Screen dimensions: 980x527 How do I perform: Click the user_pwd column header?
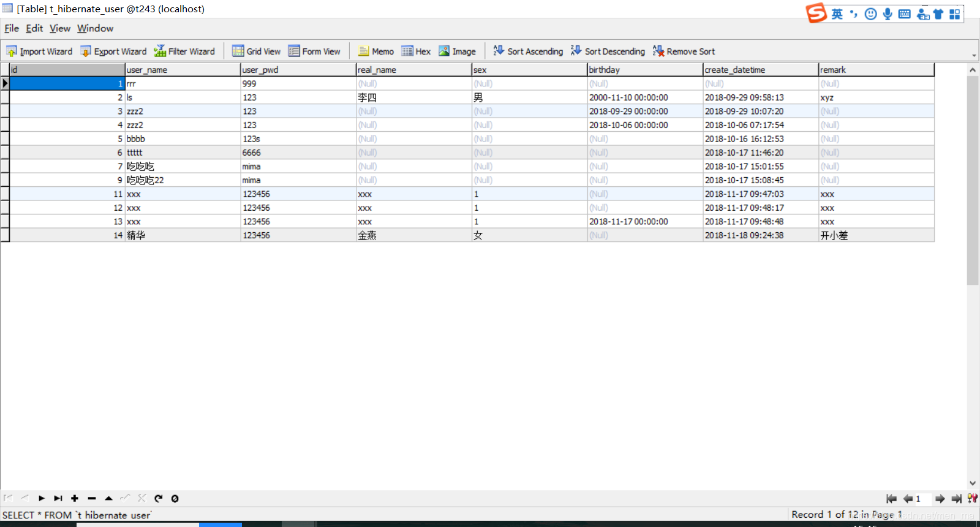pyautogui.click(x=298, y=70)
